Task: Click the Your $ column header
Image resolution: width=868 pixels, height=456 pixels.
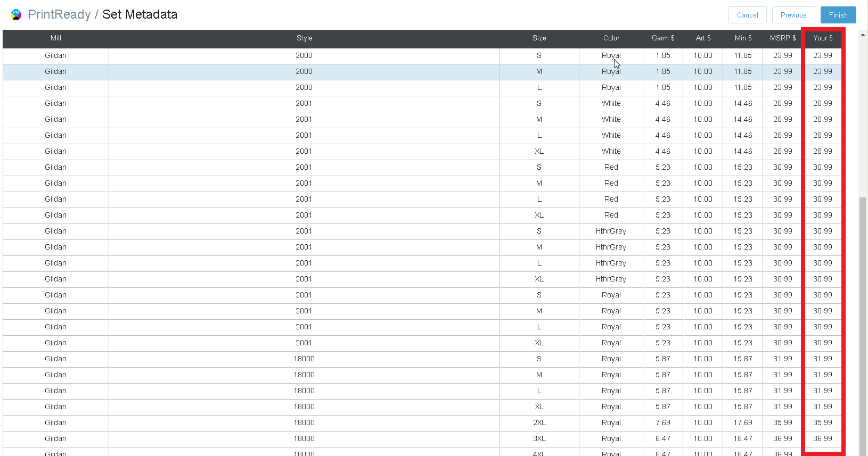Action: point(823,38)
